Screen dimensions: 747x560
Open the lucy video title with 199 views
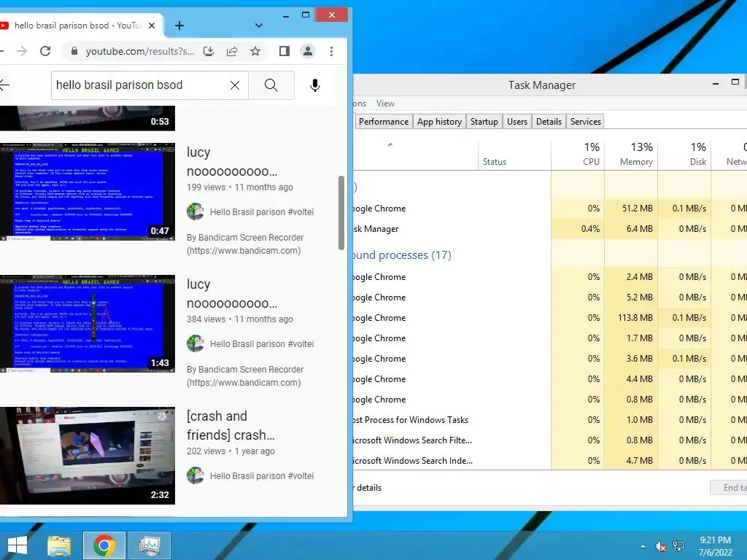(x=231, y=161)
